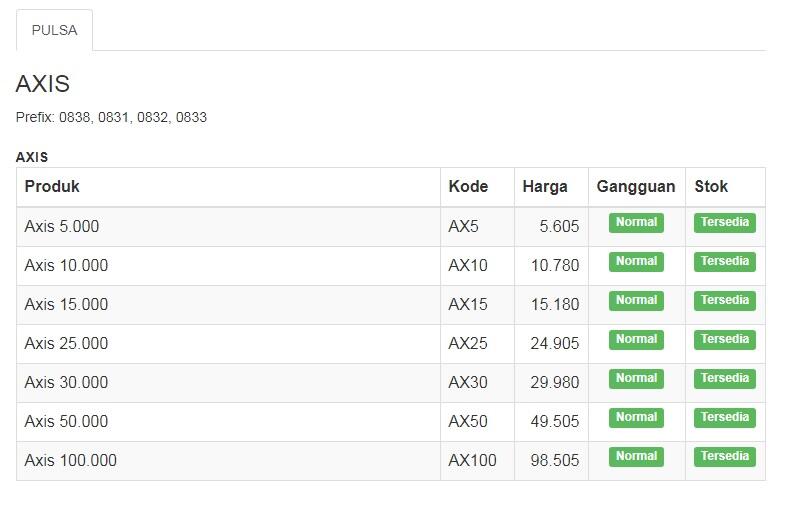Click the AX5 code cell
791x508 pixels.
tap(477, 227)
